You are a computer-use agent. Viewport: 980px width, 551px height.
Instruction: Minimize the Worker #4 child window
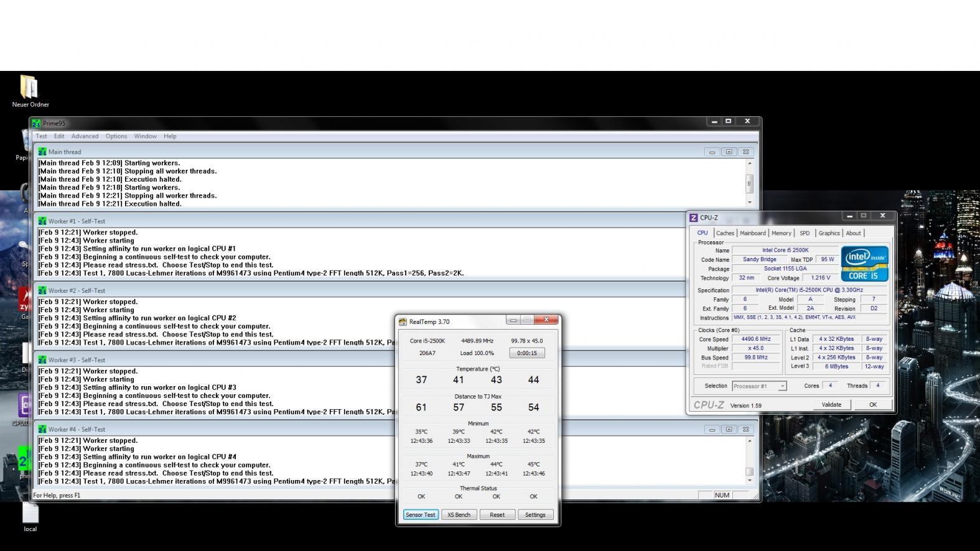point(712,429)
